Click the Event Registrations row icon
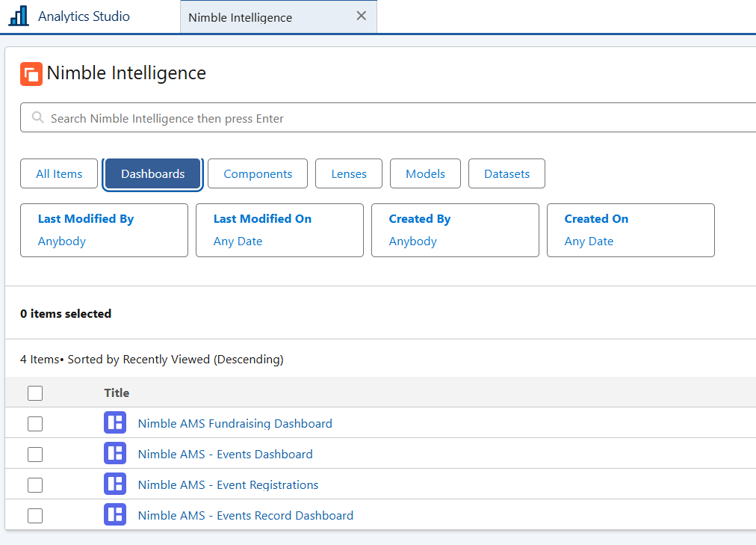 click(x=115, y=484)
